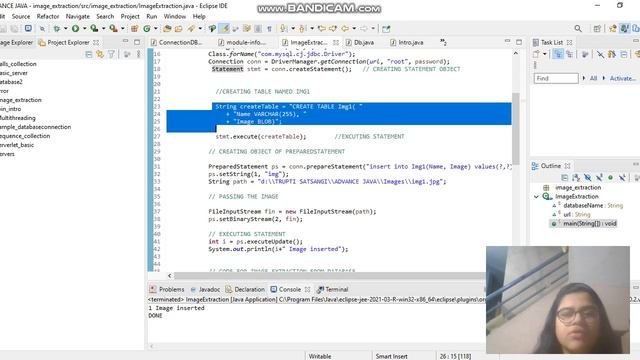Viewport: 640px width, 360px height.
Task: Open the Window menu
Action: pos(175,16)
